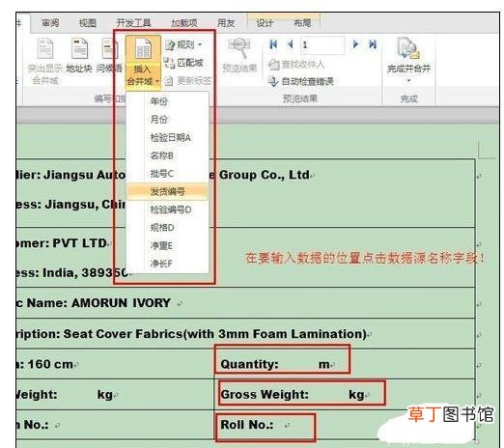Viewport: 504px width, 448px height.
Task: Click the 完成并合并 icon
Action: click(x=408, y=48)
